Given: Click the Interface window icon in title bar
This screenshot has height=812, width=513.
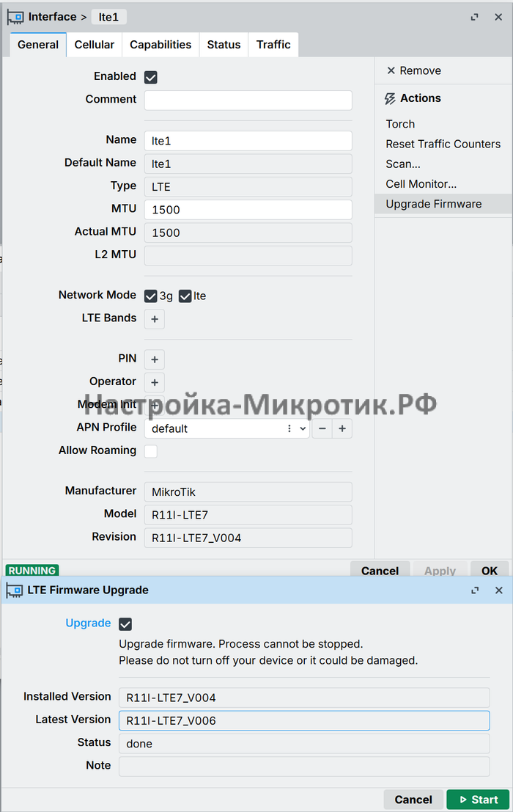Looking at the screenshot, I should tap(15, 17).
